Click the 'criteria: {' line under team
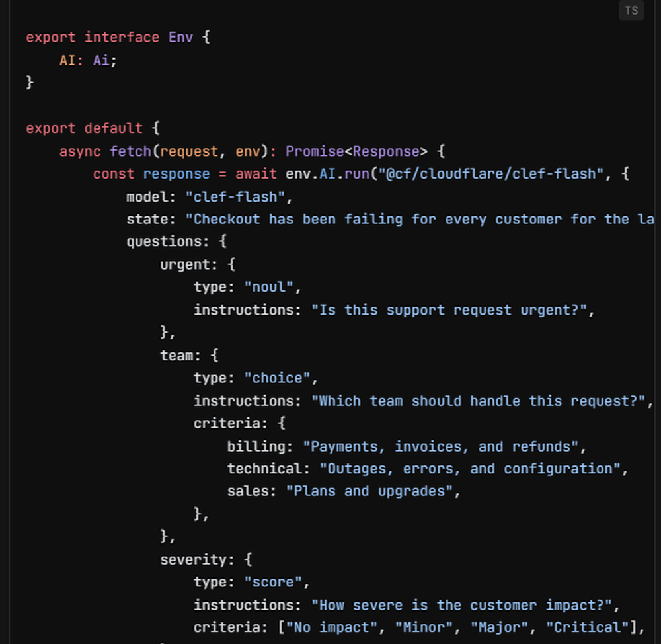 coord(239,423)
